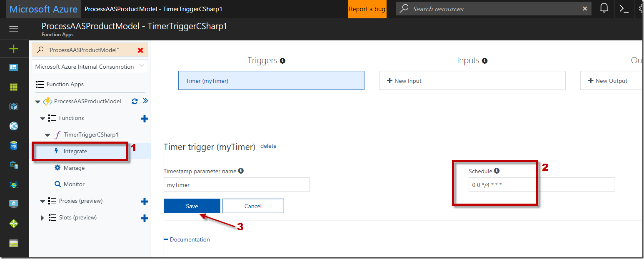Viewport: 644px width, 259px height.
Task: Collapse the Functions tree node
Action: pos(42,118)
